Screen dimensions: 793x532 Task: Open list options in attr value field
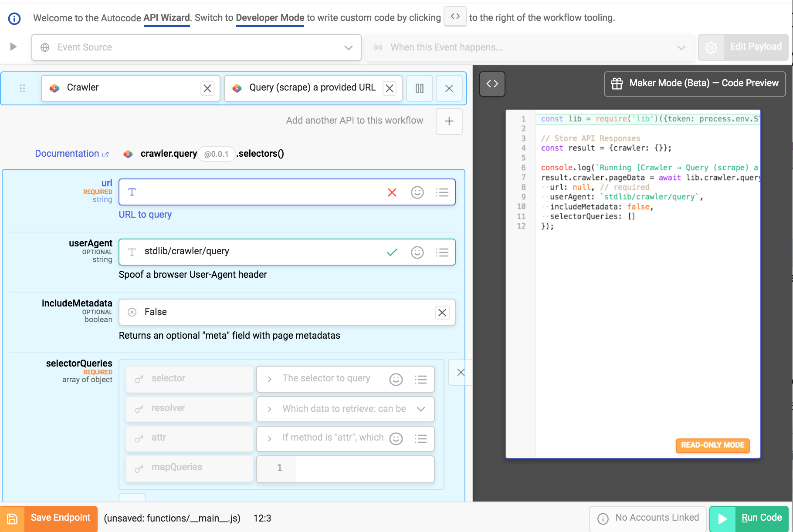pos(421,438)
